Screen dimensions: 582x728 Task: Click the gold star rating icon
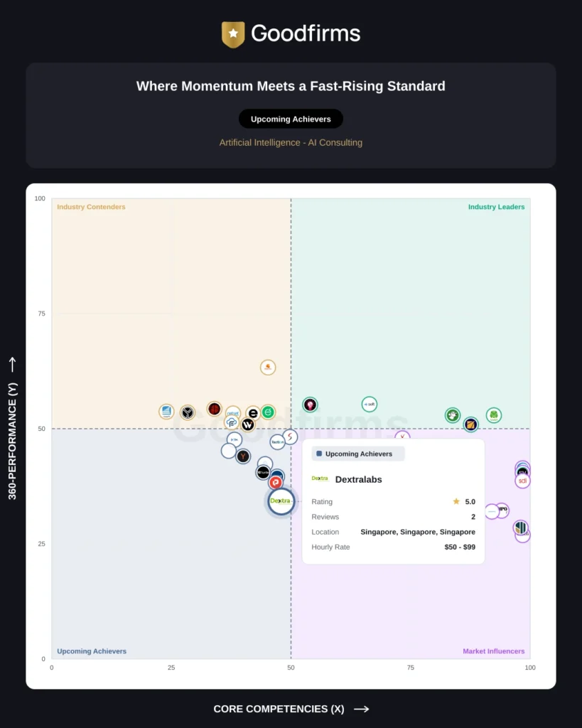pos(456,501)
